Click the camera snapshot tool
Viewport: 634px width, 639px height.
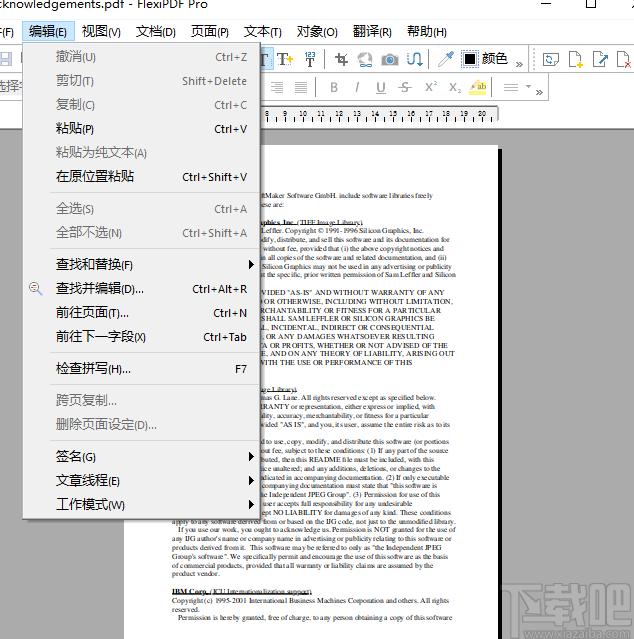pos(390,59)
